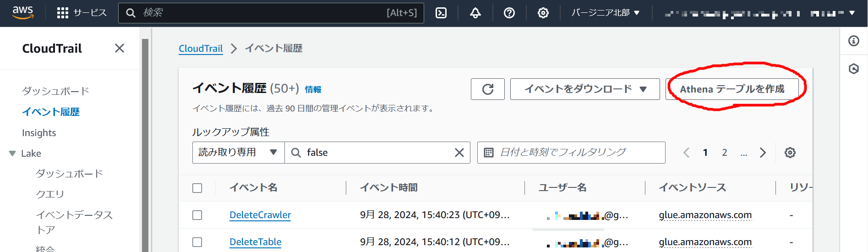The height and width of the screenshot is (252, 868).
Task: Open DeleteCrawler event link
Action: pyautogui.click(x=260, y=215)
